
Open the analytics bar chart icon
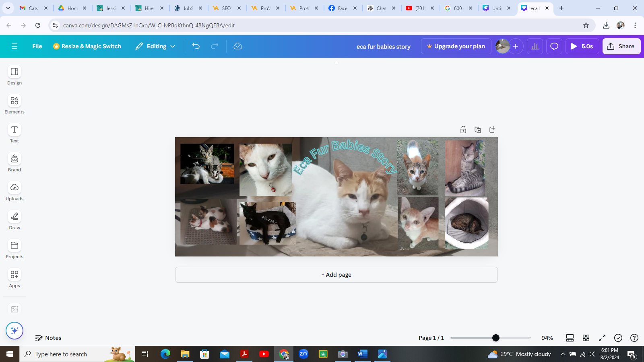pyautogui.click(x=535, y=46)
